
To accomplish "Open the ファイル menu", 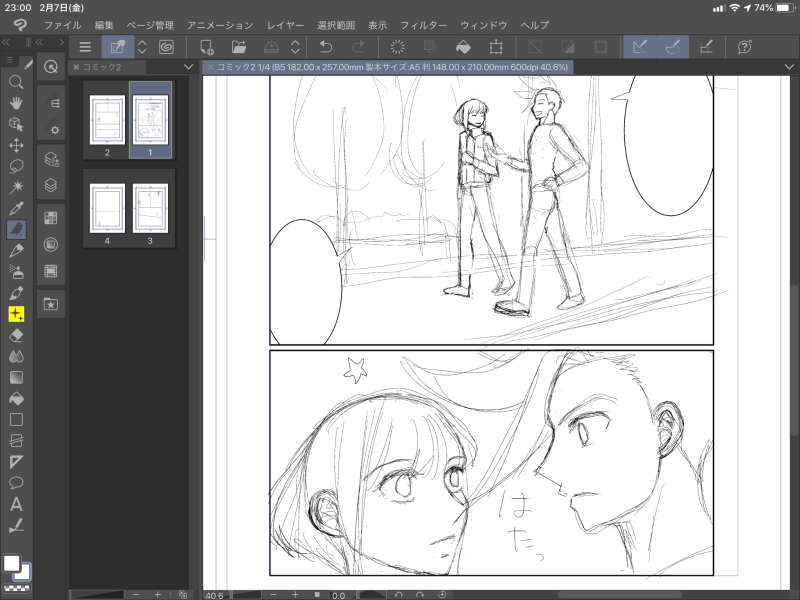I will pyautogui.click(x=62, y=25).
